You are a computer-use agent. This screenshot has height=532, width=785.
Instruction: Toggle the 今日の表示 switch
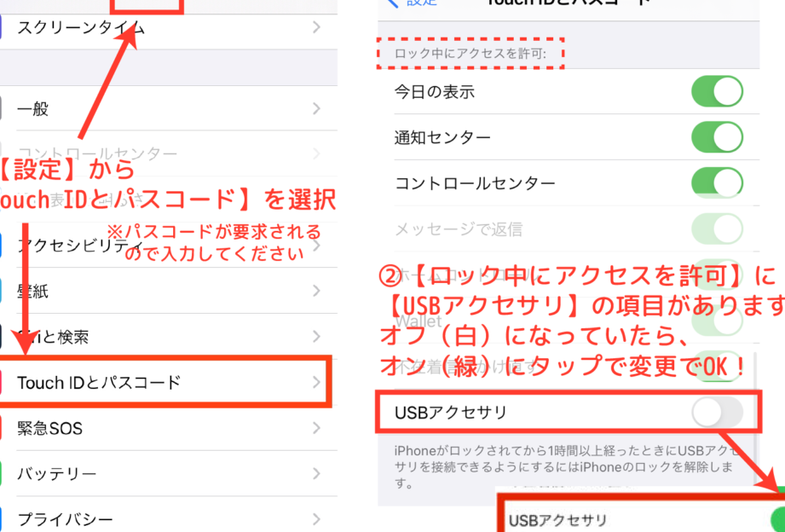(x=717, y=91)
